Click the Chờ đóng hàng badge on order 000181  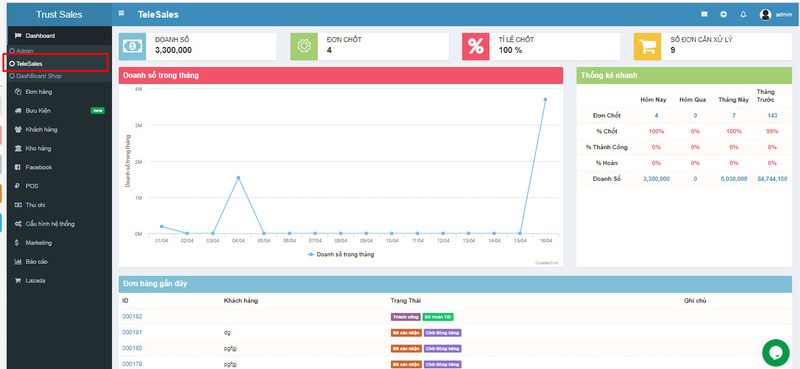click(x=442, y=333)
